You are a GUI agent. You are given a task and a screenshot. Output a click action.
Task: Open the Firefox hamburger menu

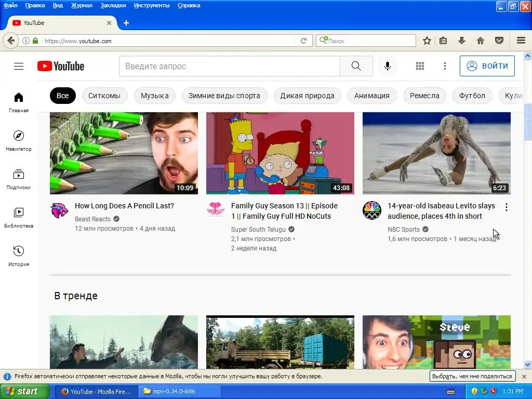521,41
